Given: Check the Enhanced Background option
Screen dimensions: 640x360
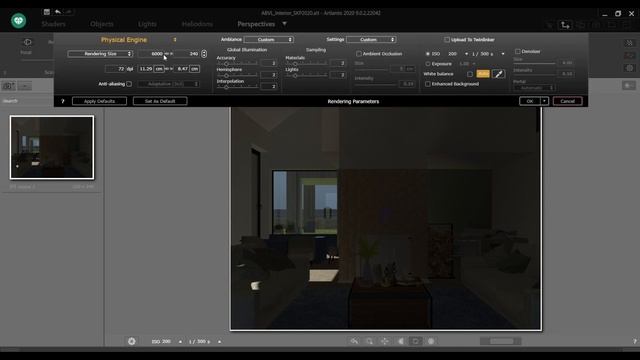Looking at the screenshot, I should click(427, 84).
